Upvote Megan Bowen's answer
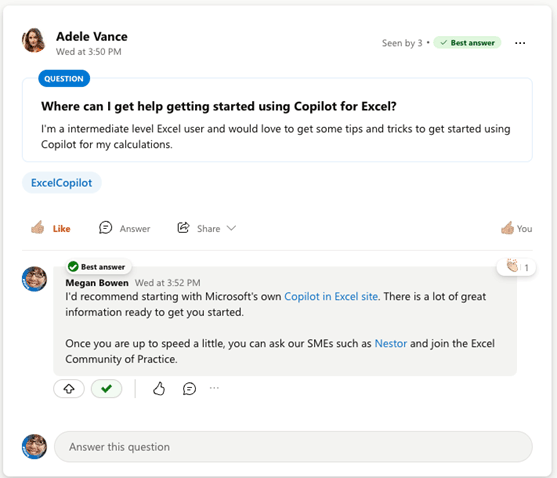This screenshot has width=557, height=478. coord(69,389)
